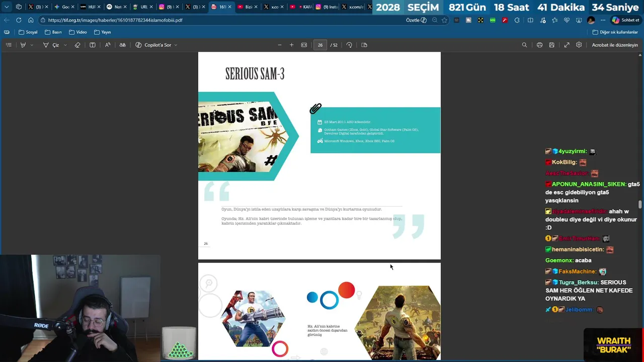Expand the Copilot'a Sor dropdown arrow
Image resolution: width=644 pixels, height=362 pixels.
pyautogui.click(x=176, y=45)
